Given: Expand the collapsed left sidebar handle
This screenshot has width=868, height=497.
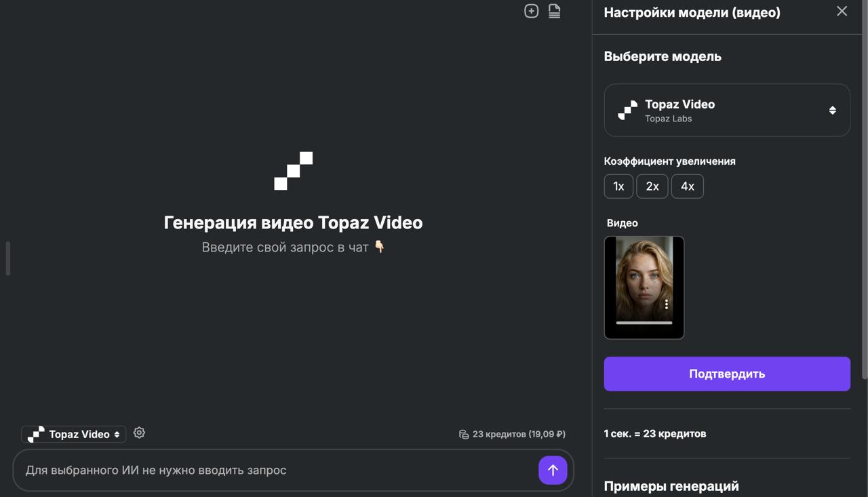Looking at the screenshot, I should click(8, 258).
